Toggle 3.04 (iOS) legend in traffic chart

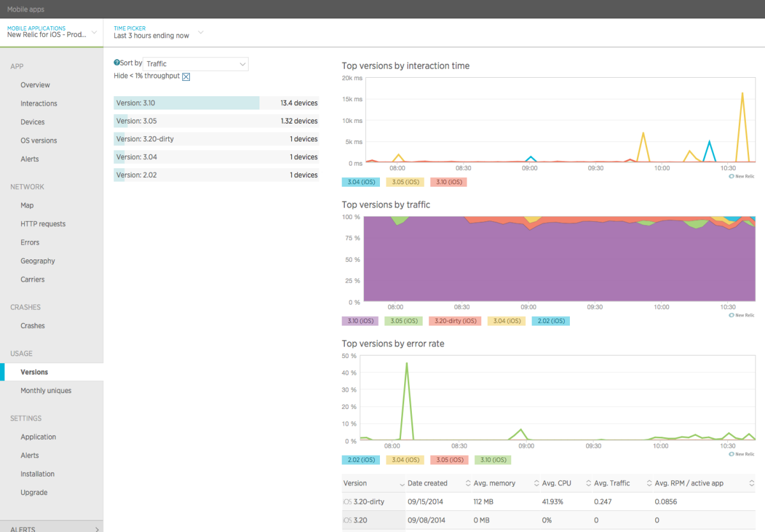pyautogui.click(x=507, y=321)
